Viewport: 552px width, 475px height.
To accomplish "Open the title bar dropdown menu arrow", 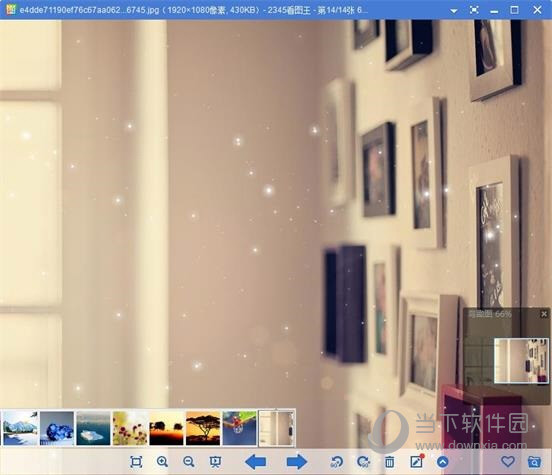I will pyautogui.click(x=454, y=11).
